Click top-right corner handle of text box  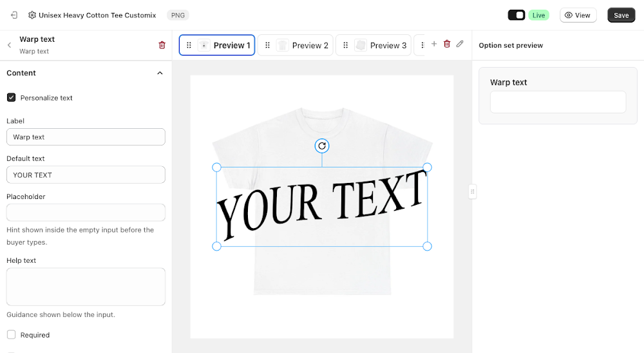pyautogui.click(x=427, y=167)
